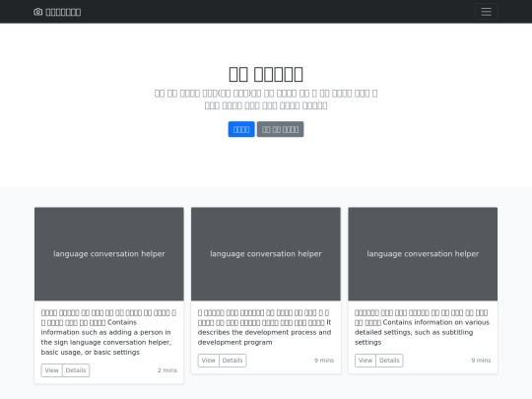Click View on the 2 mins card
532x399 pixels.
[x=51, y=370]
